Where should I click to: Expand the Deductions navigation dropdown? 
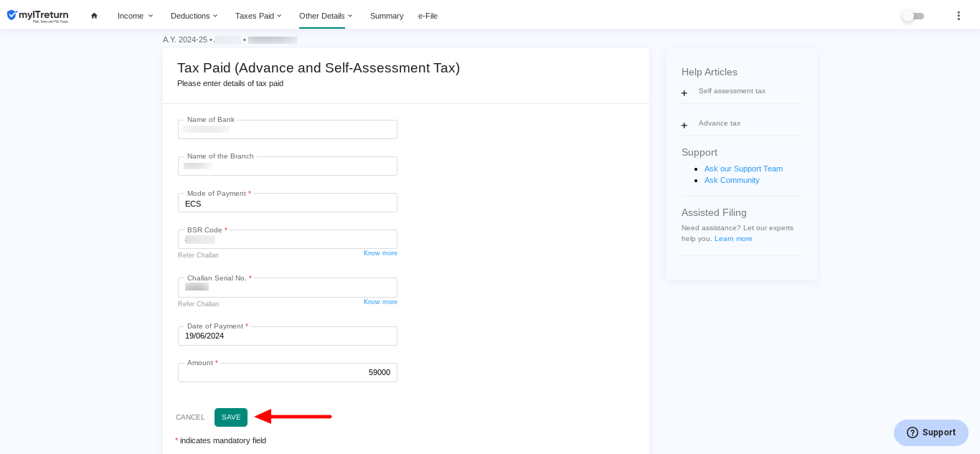[x=194, y=15]
